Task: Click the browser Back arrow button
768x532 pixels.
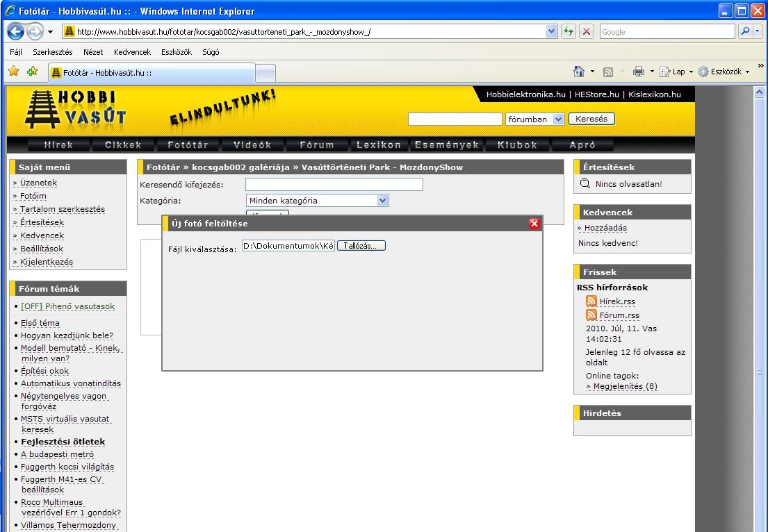Action: [x=17, y=32]
